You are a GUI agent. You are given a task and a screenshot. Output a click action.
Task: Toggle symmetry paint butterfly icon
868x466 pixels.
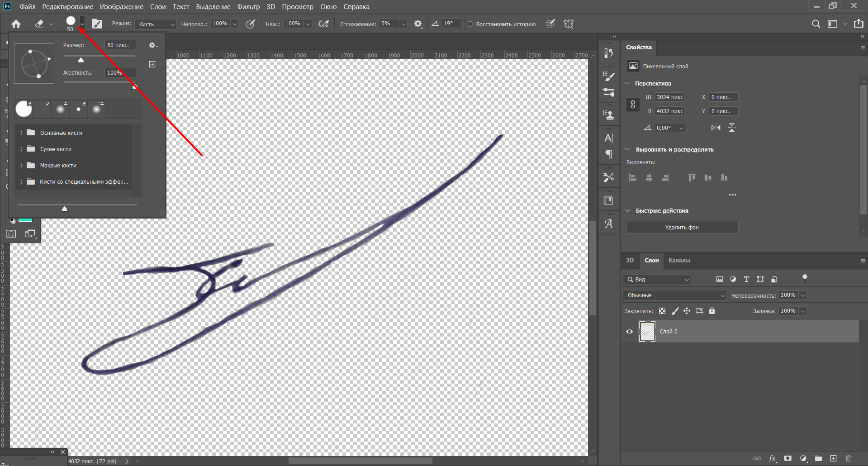[569, 24]
